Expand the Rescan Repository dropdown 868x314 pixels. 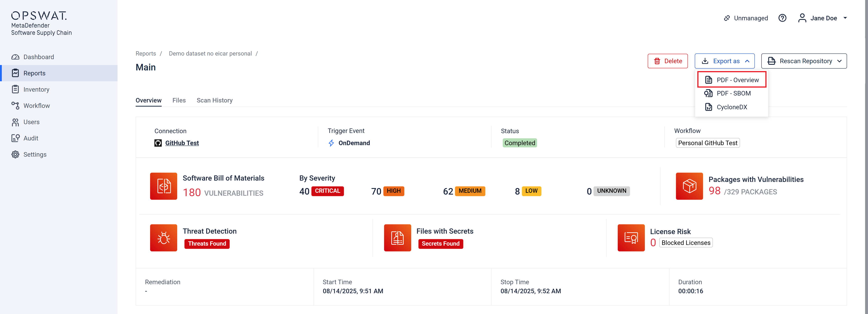click(804, 61)
